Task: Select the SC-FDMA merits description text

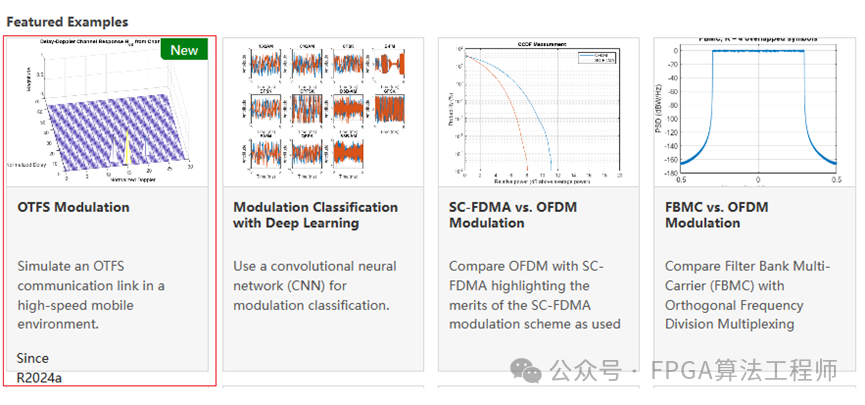Action: point(535,295)
